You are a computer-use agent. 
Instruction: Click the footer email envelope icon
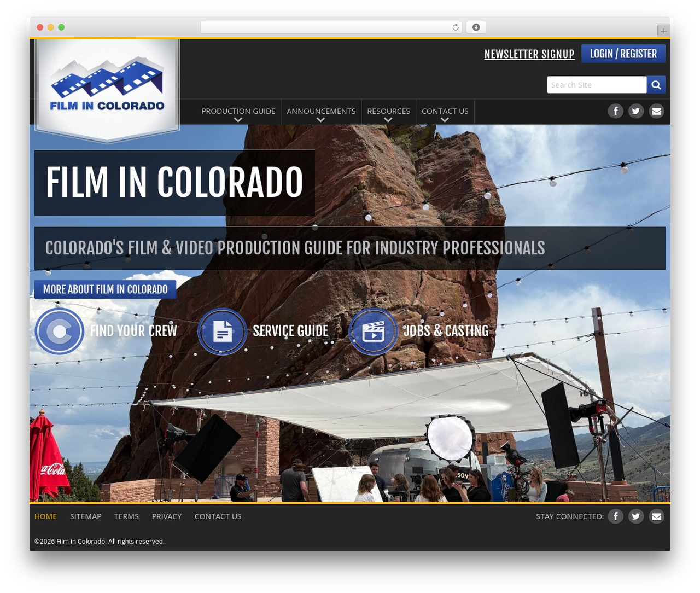(657, 516)
